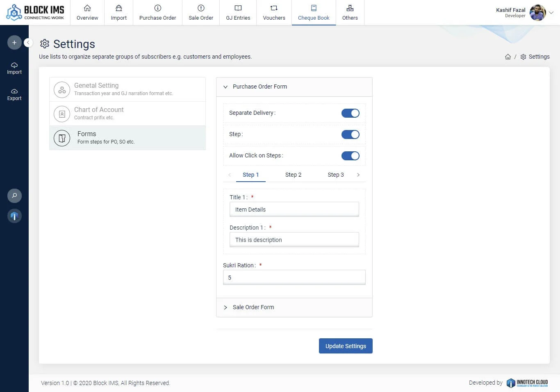Collapse the sidebar with the arrow icon
This screenshot has height=392, width=560.
point(28,43)
